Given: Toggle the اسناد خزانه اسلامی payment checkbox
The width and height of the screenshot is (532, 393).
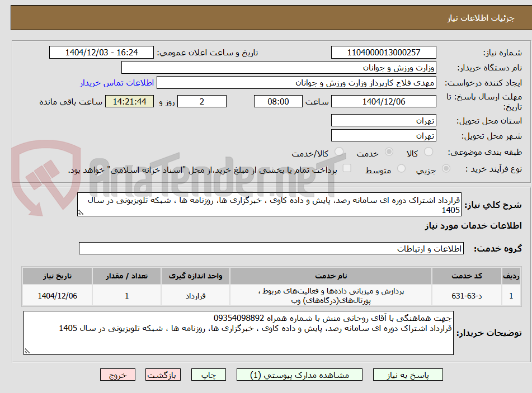Looking at the screenshot, I should (x=347, y=168).
